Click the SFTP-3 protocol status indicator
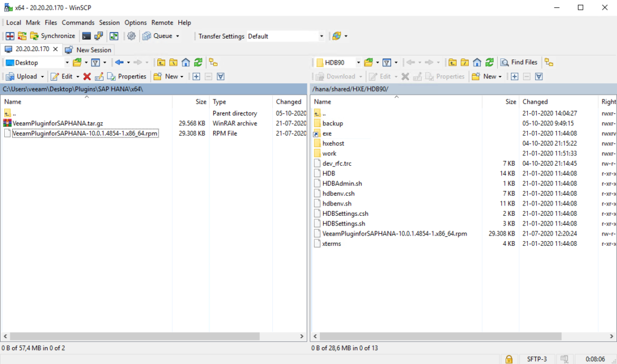 coord(537,359)
